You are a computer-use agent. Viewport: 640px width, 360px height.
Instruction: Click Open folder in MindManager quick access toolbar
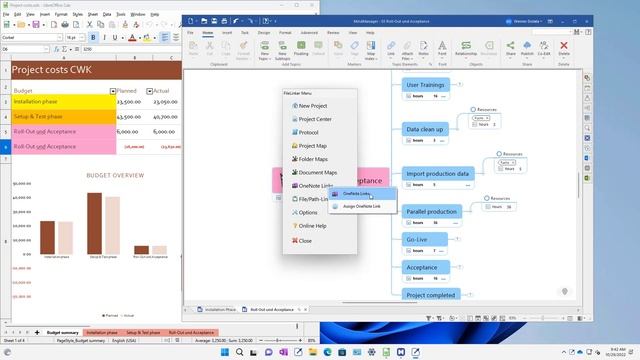[x=204, y=21]
